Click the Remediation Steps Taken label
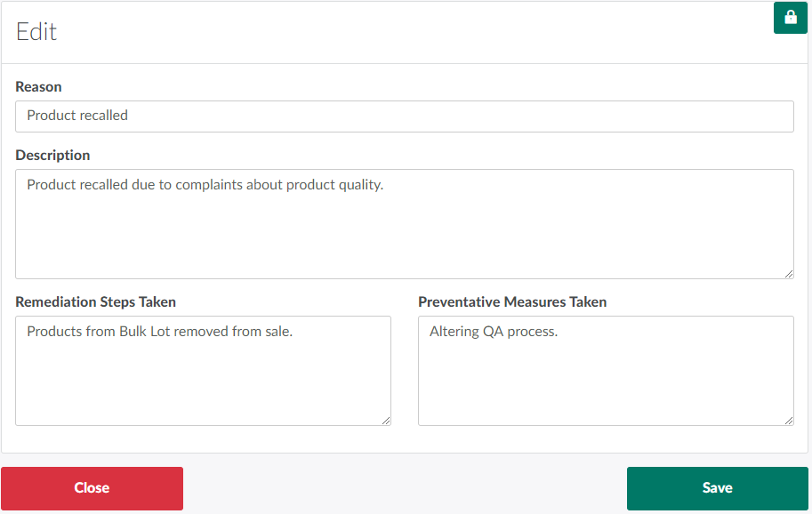The width and height of the screenshot is (812, 514). point(95,302)
